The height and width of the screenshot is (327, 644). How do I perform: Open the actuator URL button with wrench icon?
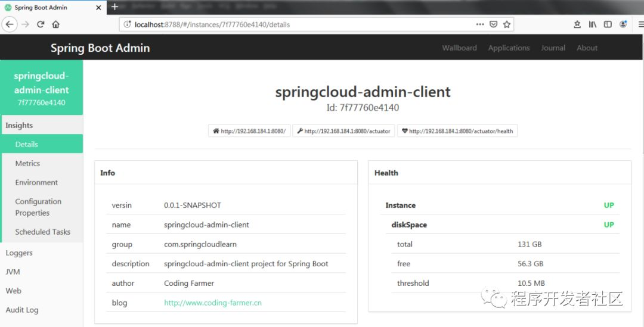point(344,131)
